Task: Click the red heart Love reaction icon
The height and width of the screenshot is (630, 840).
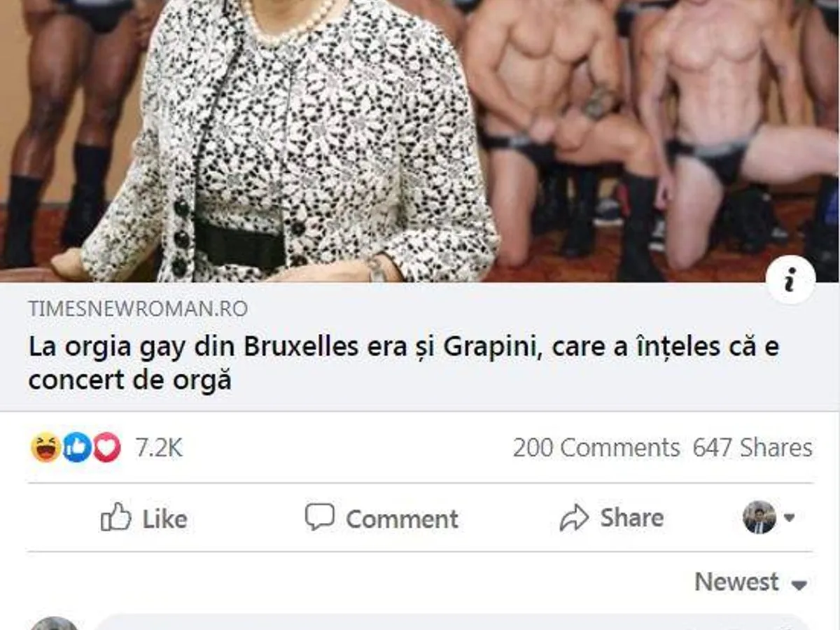Action: 106,447
